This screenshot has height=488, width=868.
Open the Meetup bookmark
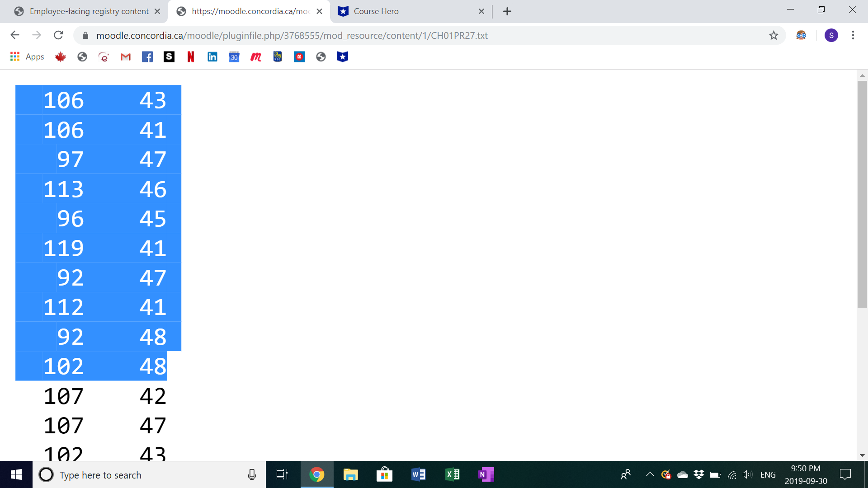(255, 56)
